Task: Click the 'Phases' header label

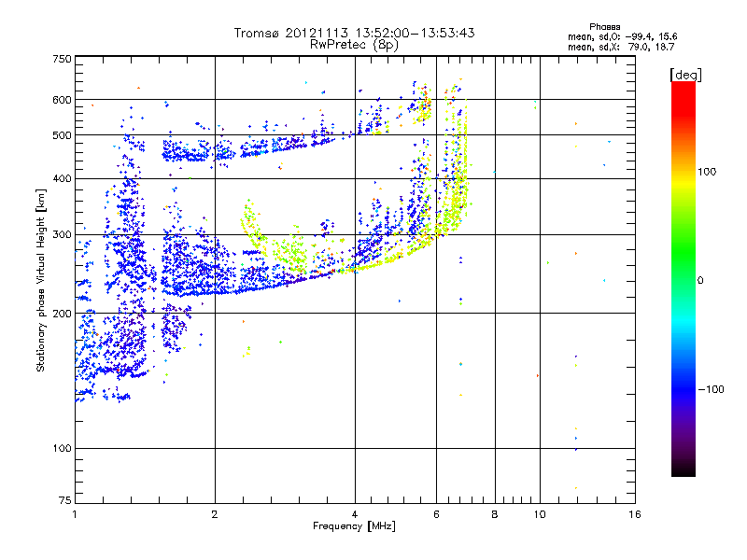Action: coord(604,27)
